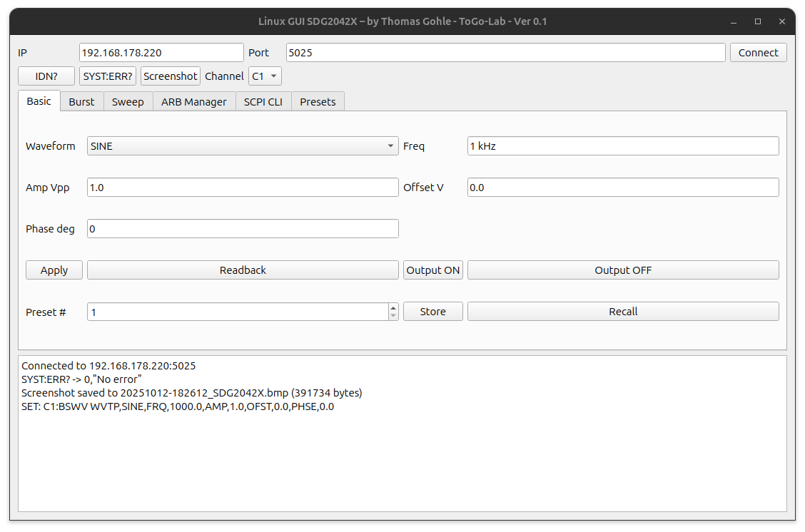Click the Connect button

click(758, 53)
